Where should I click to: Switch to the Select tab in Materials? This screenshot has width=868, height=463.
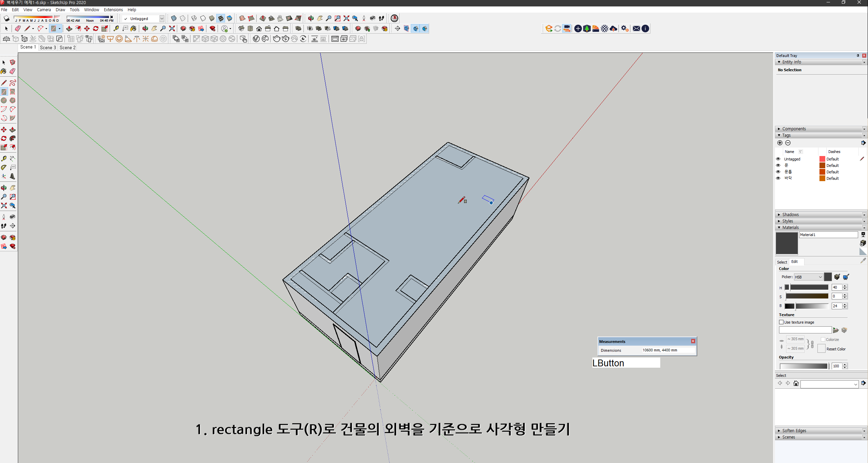(782, 262)
